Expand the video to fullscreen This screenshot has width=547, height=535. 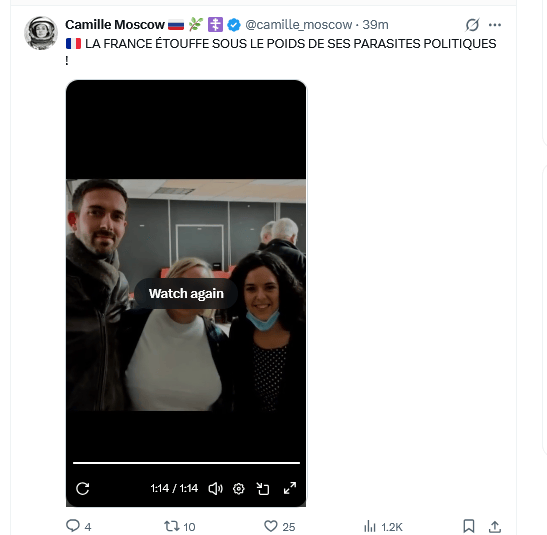[290, 488]
